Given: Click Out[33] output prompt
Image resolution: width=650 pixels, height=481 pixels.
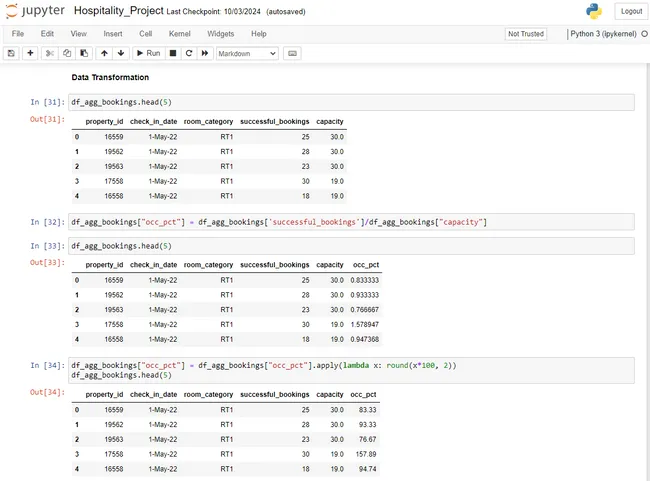Looking at the screenshot, I should coord(47,262).
